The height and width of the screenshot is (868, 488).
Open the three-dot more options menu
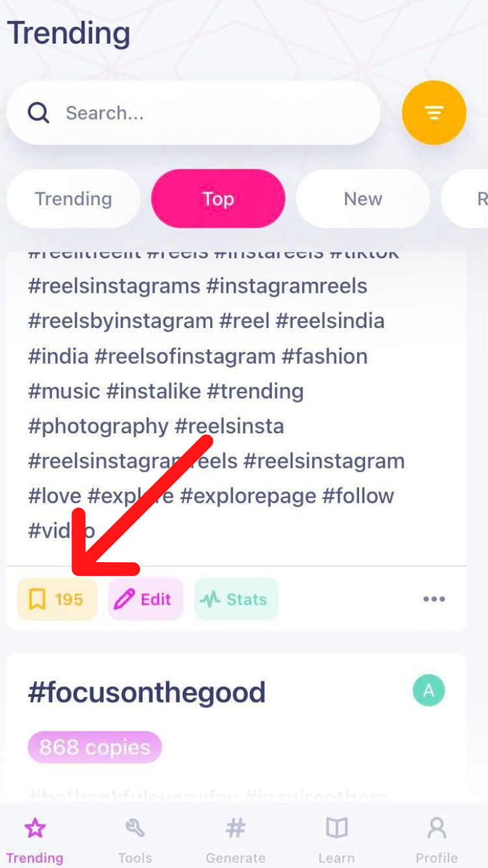(x=434, y=599)
